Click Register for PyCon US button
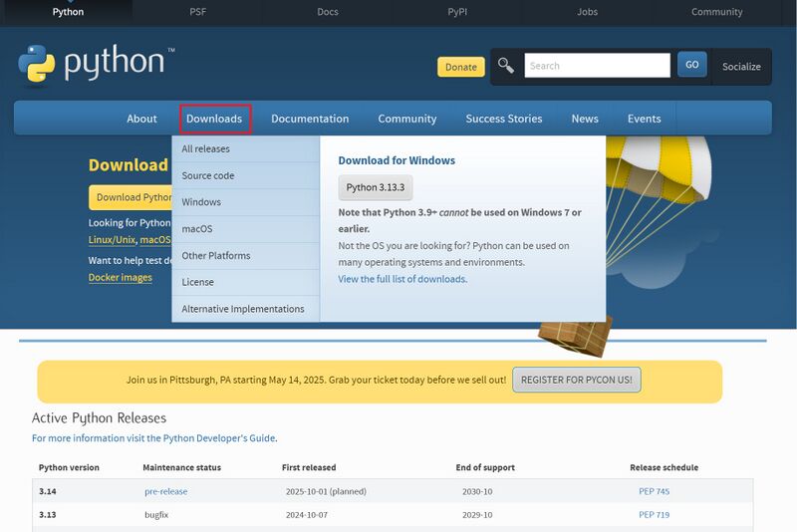 click(x=577, y=380)
